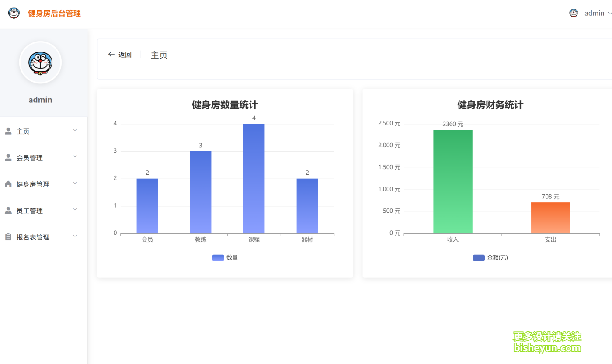Viewport: 612px width, 364px height.
Task: Select the staff icon next to 员工管理
Action: (8, 210)
